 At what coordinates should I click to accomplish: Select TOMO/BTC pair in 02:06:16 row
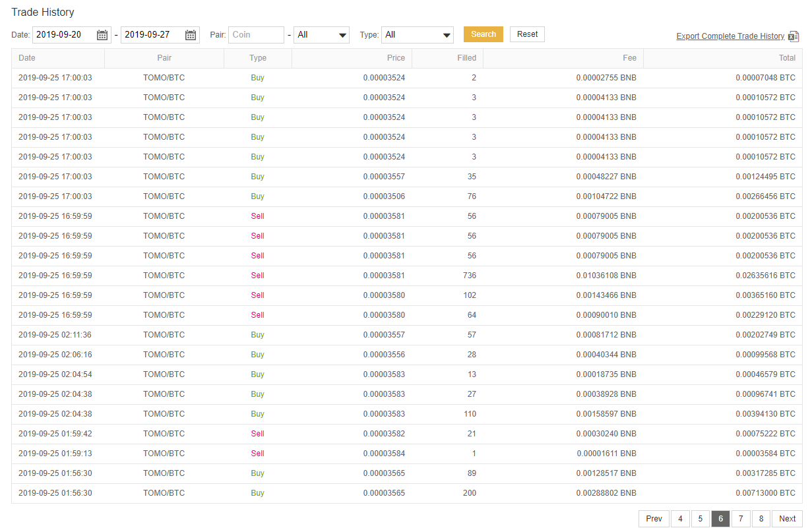164,355
